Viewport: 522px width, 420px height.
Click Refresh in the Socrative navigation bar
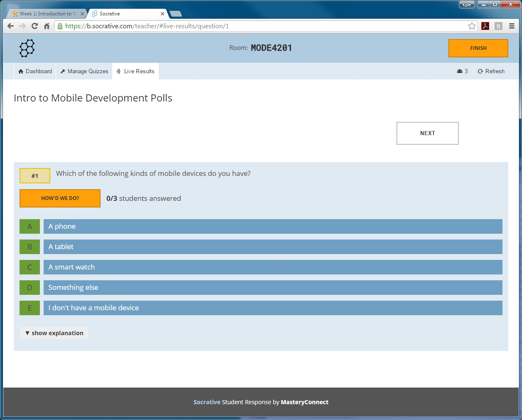(x=491, y=71)
